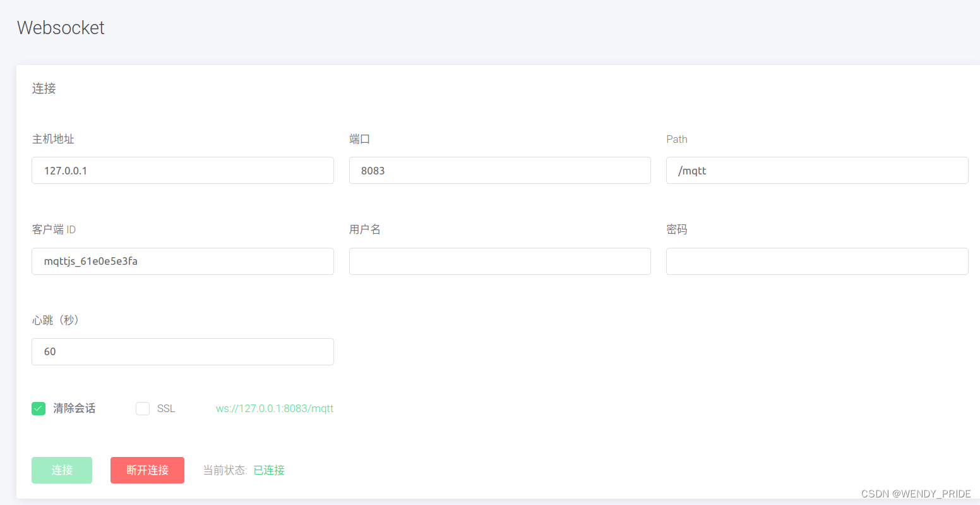Open the ws://127.0.0.1:8083/mqtt link

coord(274,408)
